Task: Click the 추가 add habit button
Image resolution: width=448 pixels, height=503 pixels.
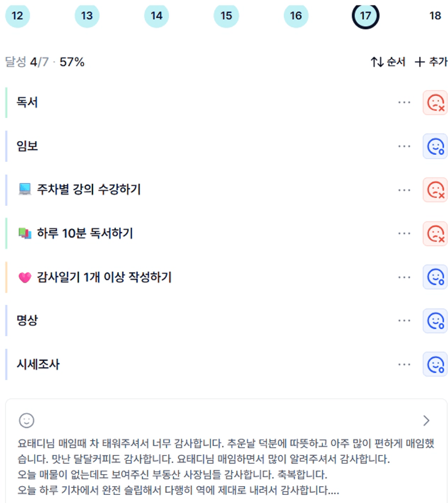Action: coord(431,62)
